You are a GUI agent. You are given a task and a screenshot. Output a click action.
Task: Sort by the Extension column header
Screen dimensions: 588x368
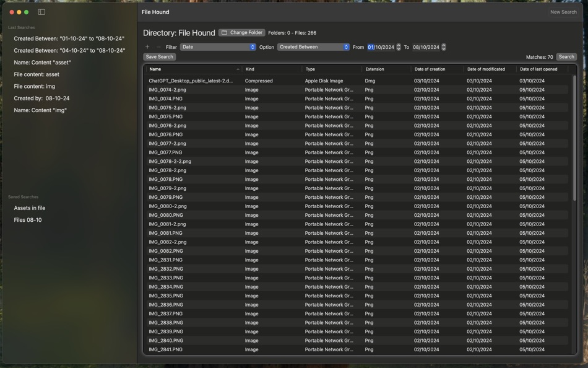(386, 69)
